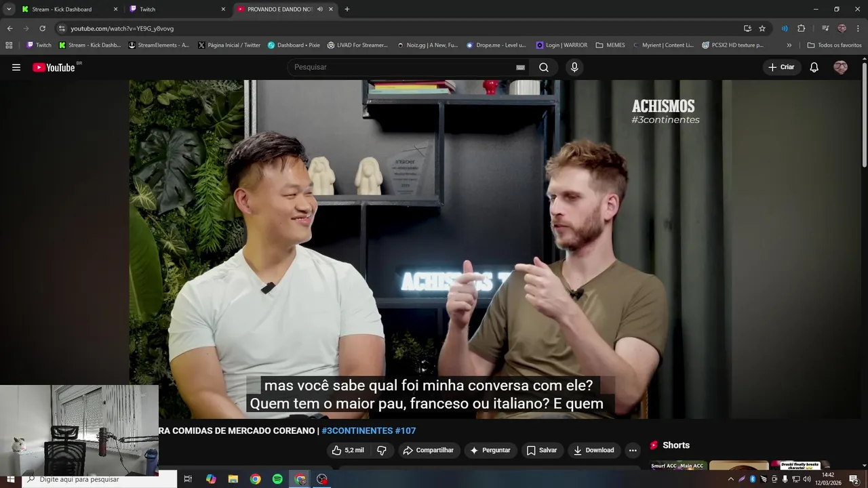Click the Download button under video

593,450
